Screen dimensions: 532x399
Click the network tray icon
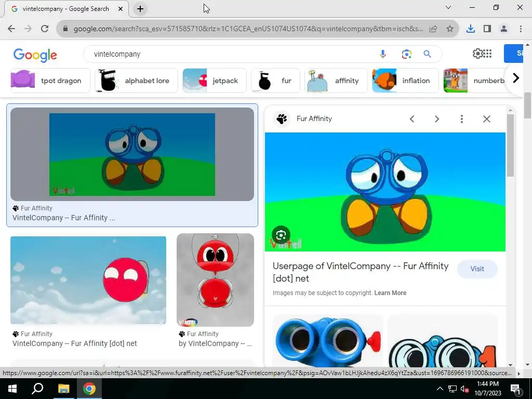pos(453,389)
